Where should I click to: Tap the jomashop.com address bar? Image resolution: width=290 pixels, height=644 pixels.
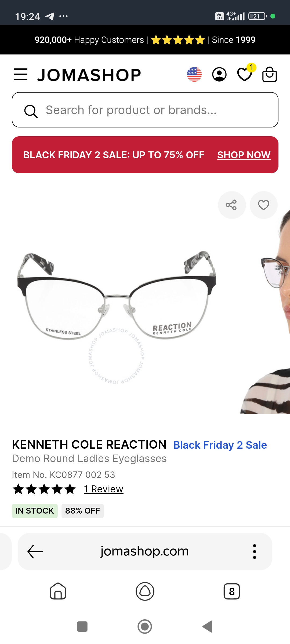tap(145, 551)
